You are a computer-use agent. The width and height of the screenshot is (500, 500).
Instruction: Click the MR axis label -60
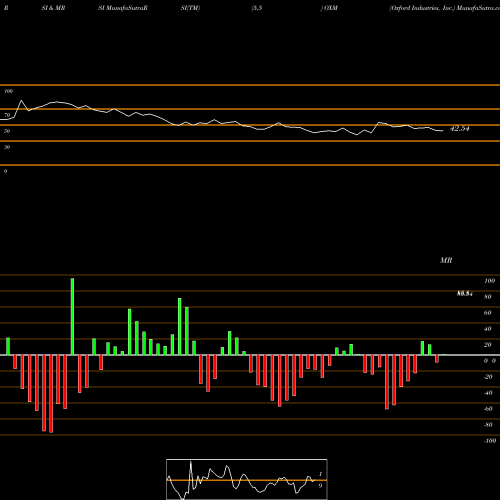(x=488, y=409)
